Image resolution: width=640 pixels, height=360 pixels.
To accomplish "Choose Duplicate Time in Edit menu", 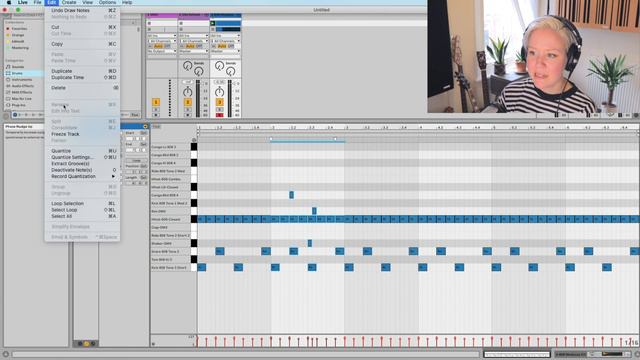I will point(82,78).
